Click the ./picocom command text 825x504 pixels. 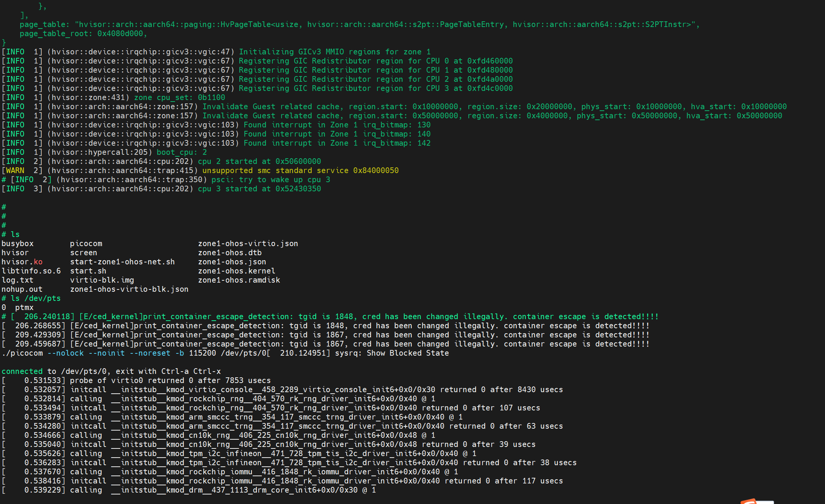pos(22,353)
